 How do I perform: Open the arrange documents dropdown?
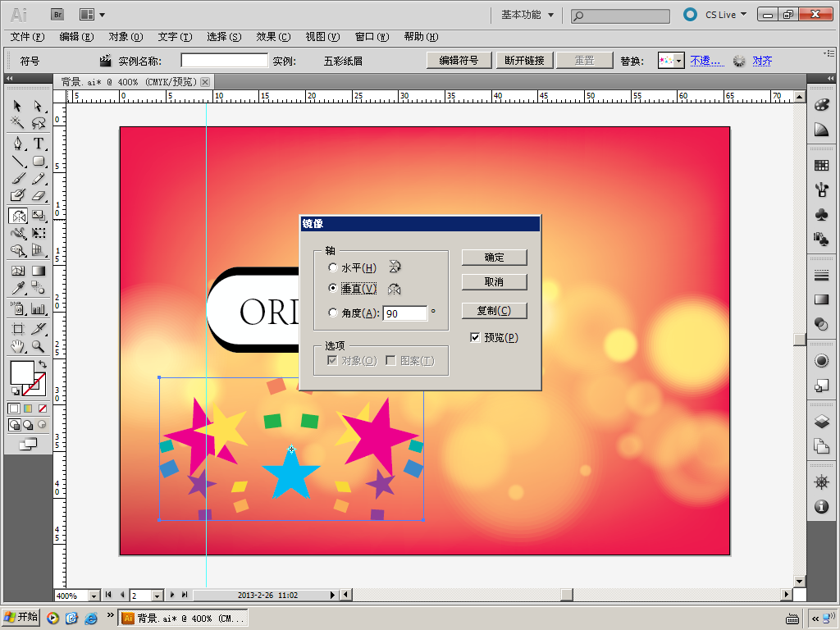click(x=92, y=15)
